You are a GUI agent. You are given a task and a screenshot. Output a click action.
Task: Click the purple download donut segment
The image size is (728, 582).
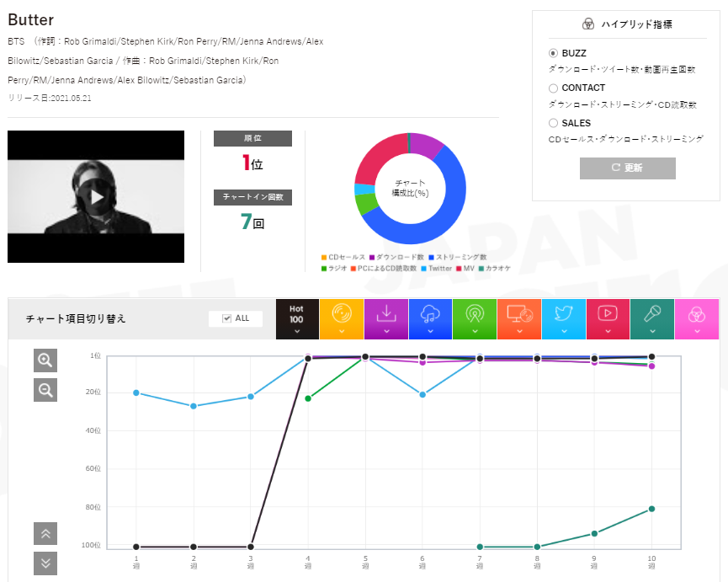coord(426,145)
